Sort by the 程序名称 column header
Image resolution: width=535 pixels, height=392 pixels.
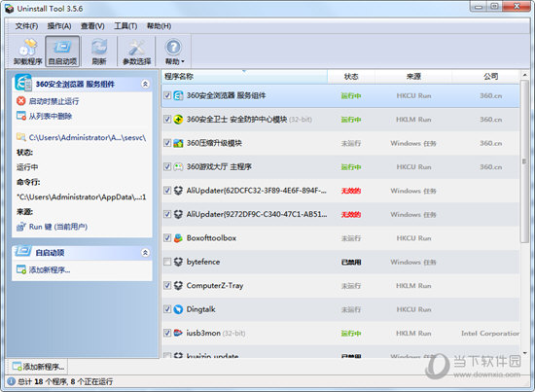[x=244, y=77]
